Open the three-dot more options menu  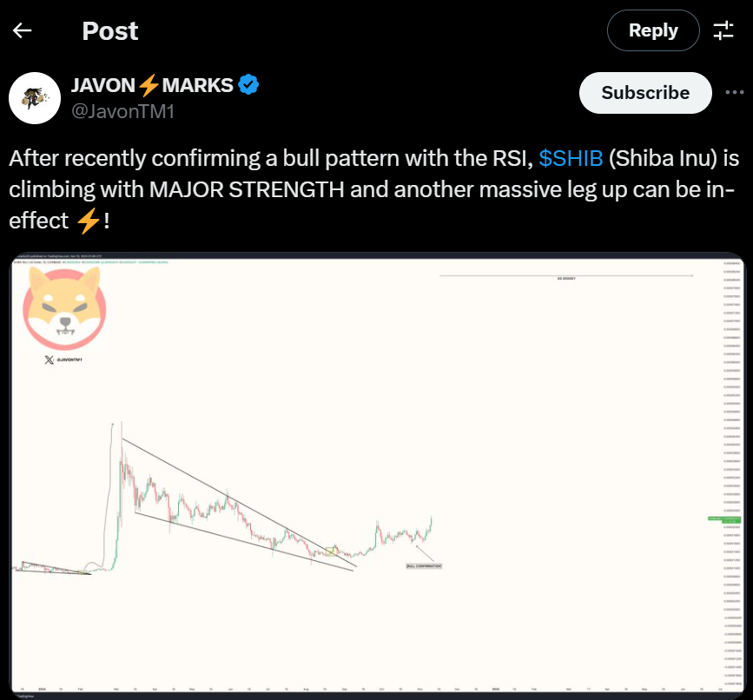coord(734,92)
